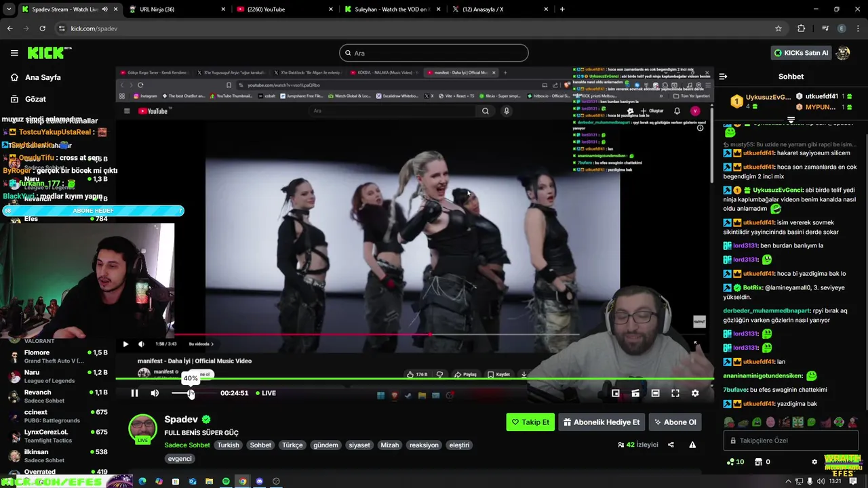Collapse gift leaderboard with down handle
Screen dimensions: 868x488
tap(791, 120)
